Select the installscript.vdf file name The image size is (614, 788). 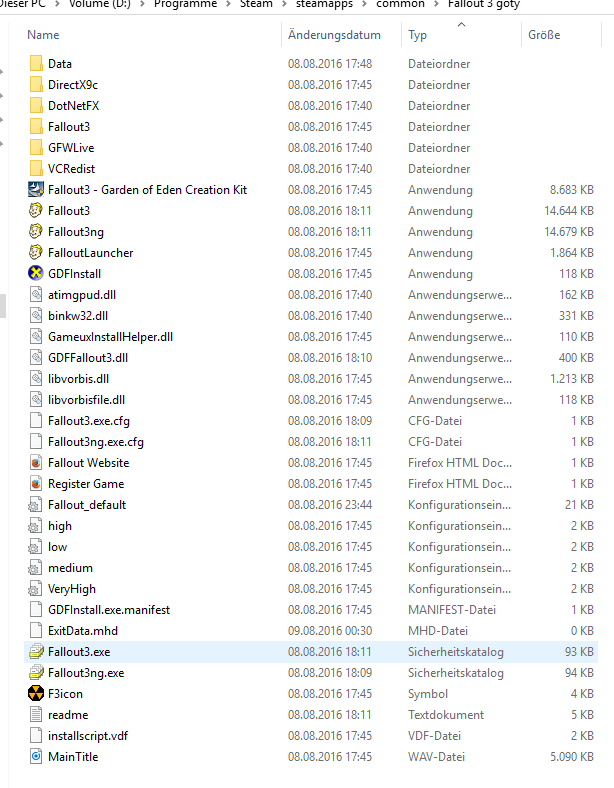coord(88,736)
